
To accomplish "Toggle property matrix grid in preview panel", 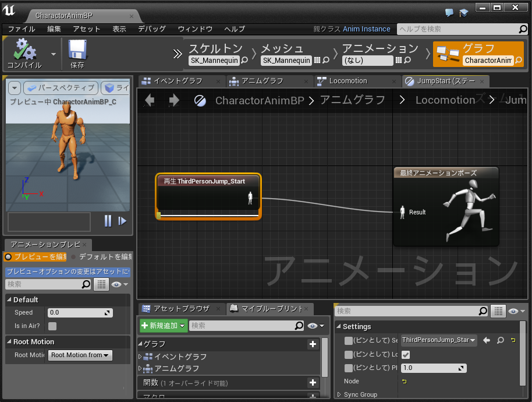I will pyautogui.click(x=101, y=284).
